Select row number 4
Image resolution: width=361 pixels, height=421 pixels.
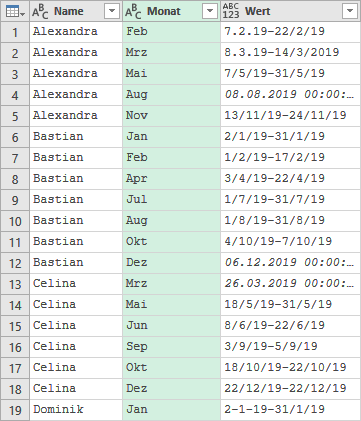[x=15, y=95]
